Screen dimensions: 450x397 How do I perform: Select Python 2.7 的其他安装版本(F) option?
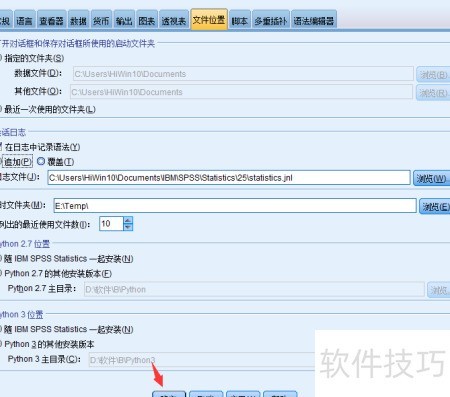tap(56, 274)
